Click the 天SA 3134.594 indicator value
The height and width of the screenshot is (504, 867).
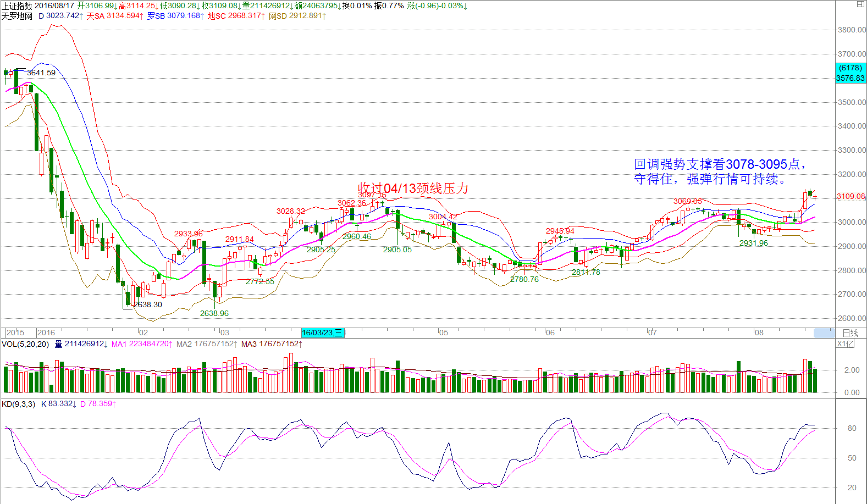115,16
